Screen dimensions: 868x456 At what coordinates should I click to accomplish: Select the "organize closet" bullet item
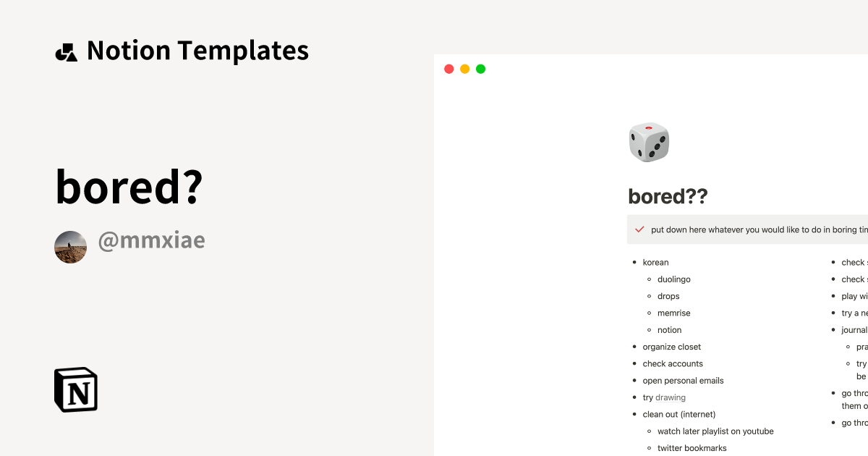(x=671, y=346)
